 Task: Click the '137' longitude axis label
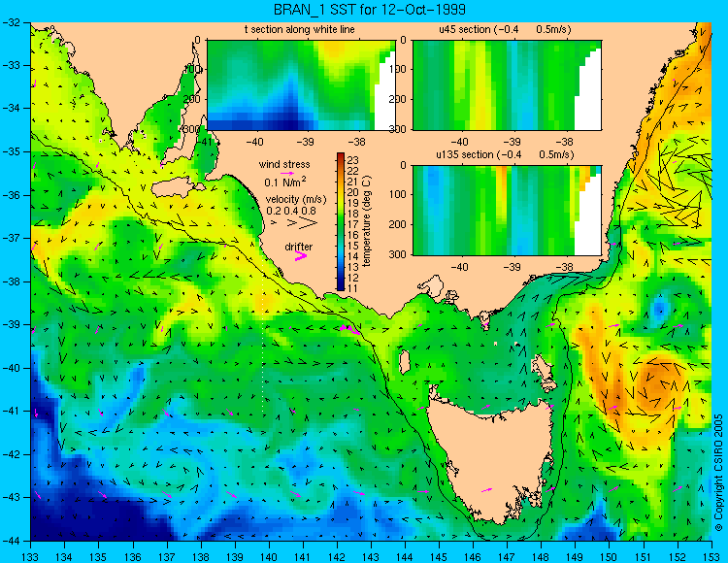pyautogui.click(x=167, y=556)
